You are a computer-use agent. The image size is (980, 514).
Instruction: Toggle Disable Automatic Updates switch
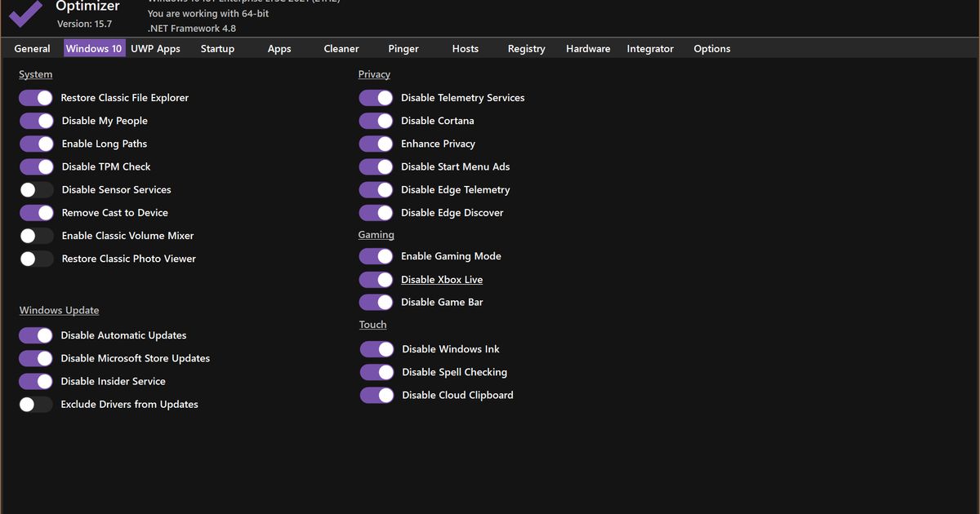coord(37,335)
